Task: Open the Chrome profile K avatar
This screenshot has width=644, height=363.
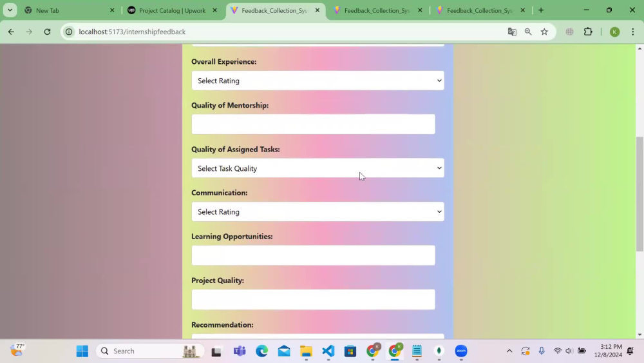Action: pos(615,32)
